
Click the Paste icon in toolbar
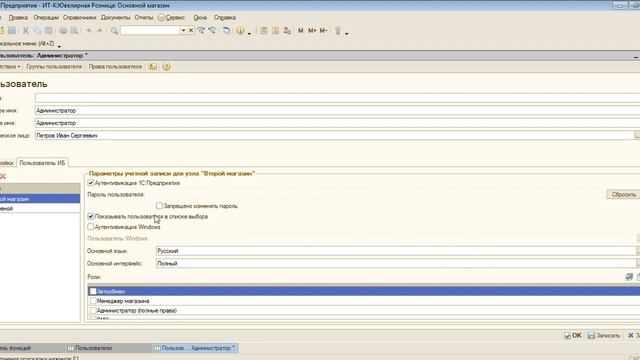pyautogui.click(x=49, y=31)
